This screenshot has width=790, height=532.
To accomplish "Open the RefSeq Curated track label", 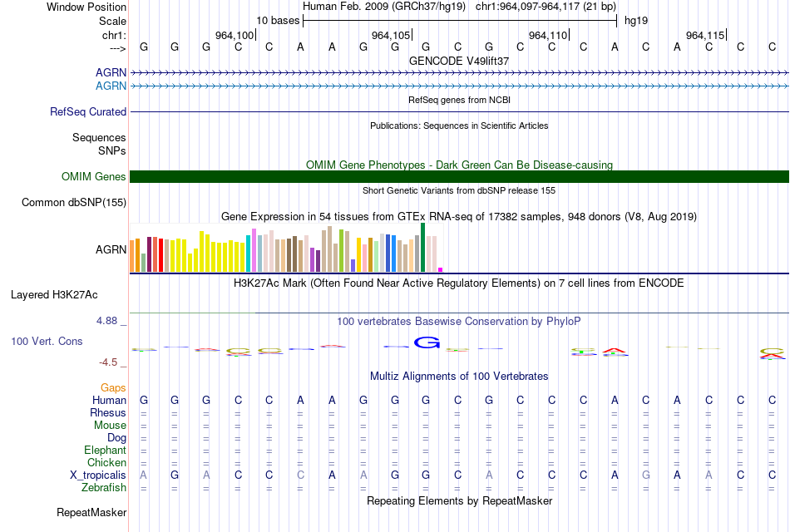I will tap(87, 112).
